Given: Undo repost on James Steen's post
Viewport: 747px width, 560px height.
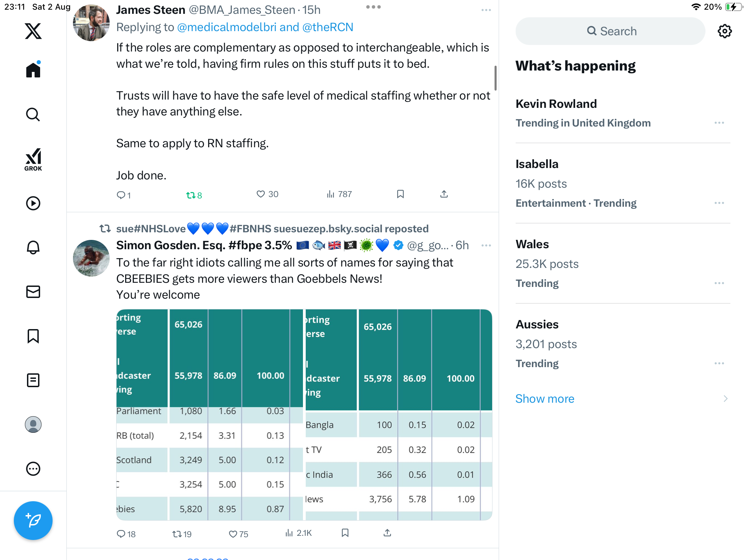Looking at the screenshot, I should coord(194,195).
